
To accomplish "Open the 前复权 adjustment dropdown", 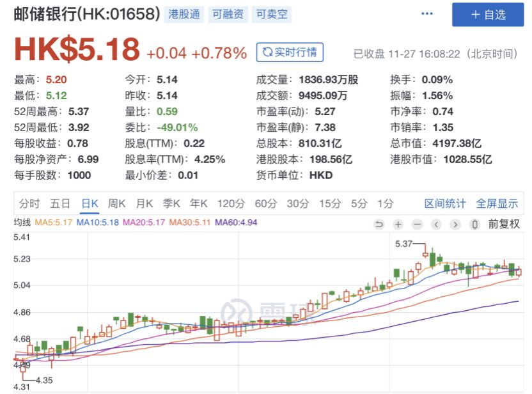I will (x=504, y=224).
